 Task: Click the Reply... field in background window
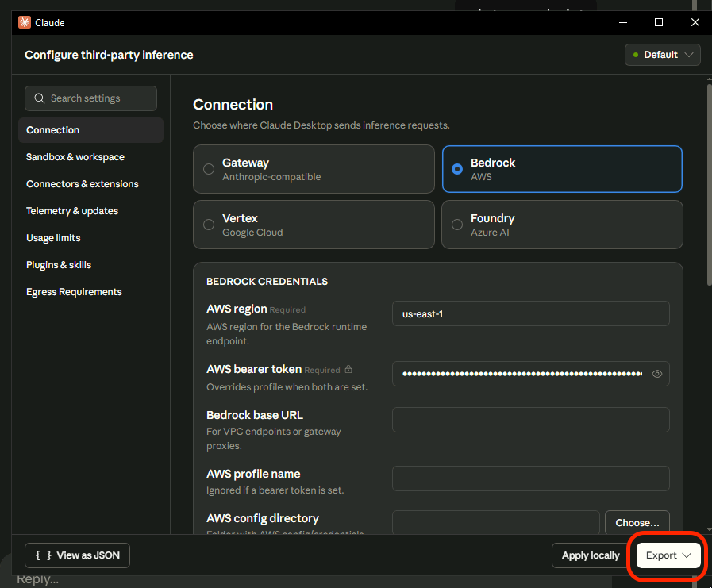[x=37, y=580]
